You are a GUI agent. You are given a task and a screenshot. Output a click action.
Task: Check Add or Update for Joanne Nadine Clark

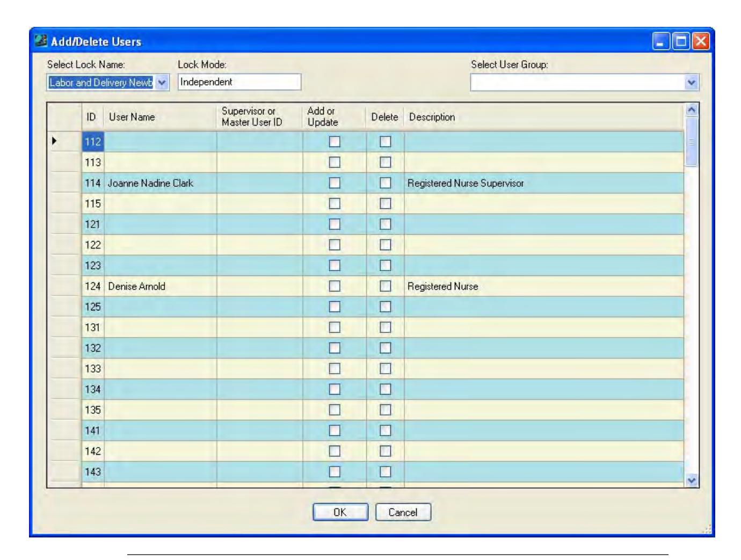(x=335, y=183)
